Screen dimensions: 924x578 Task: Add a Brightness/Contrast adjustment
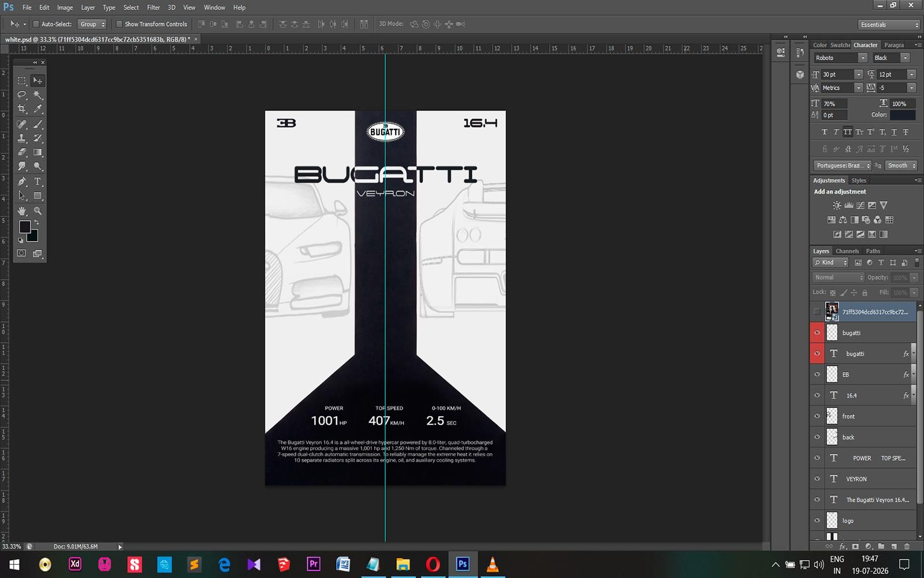(837, 205)
